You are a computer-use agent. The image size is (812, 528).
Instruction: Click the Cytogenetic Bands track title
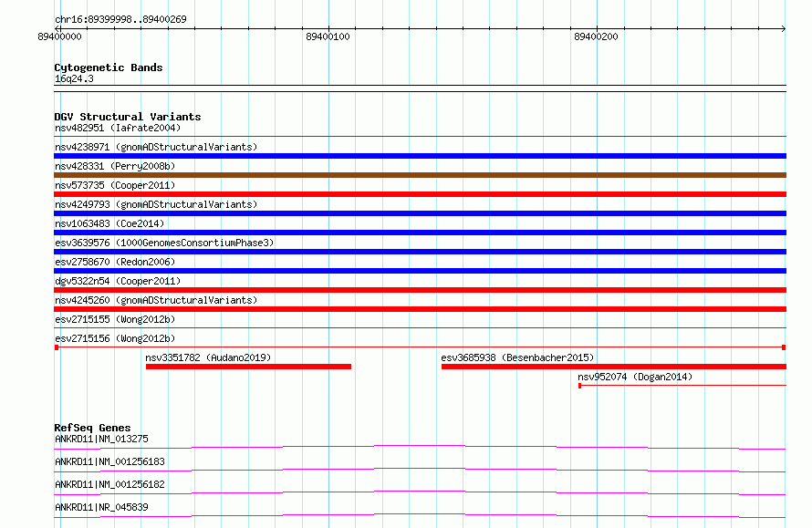click(109, 67)
